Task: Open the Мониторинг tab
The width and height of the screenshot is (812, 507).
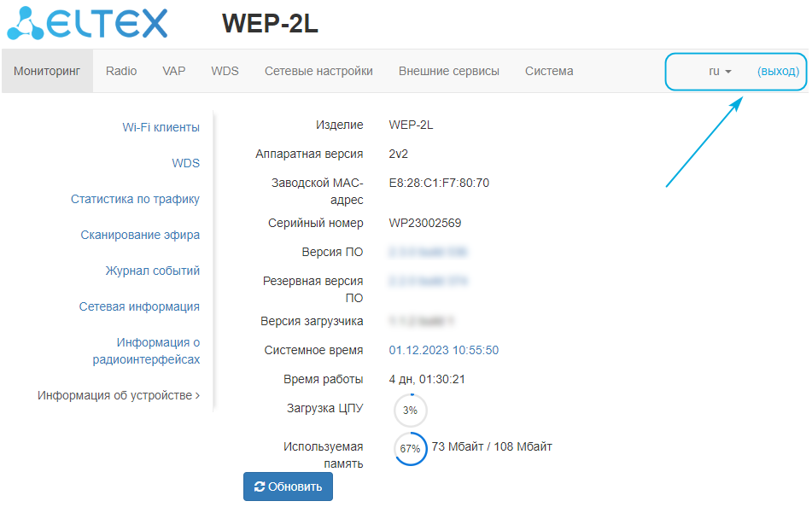Action: coord(47,71)
